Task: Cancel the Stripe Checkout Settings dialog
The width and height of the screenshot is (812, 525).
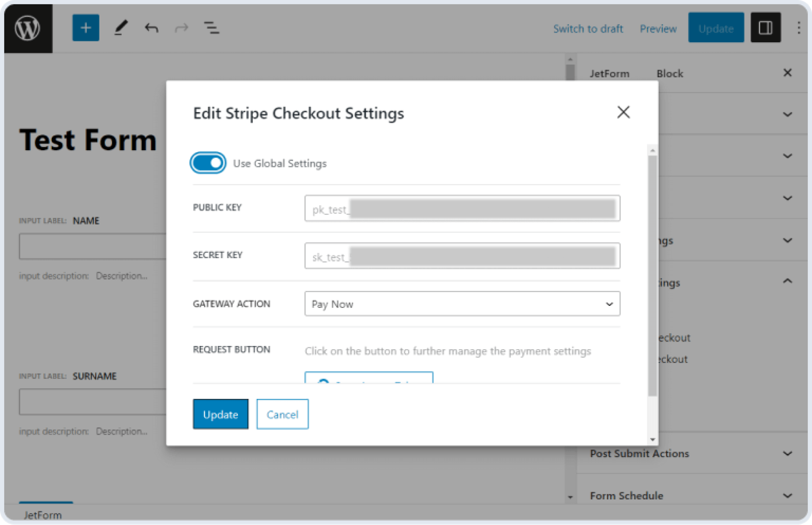Action: (282, 414)
